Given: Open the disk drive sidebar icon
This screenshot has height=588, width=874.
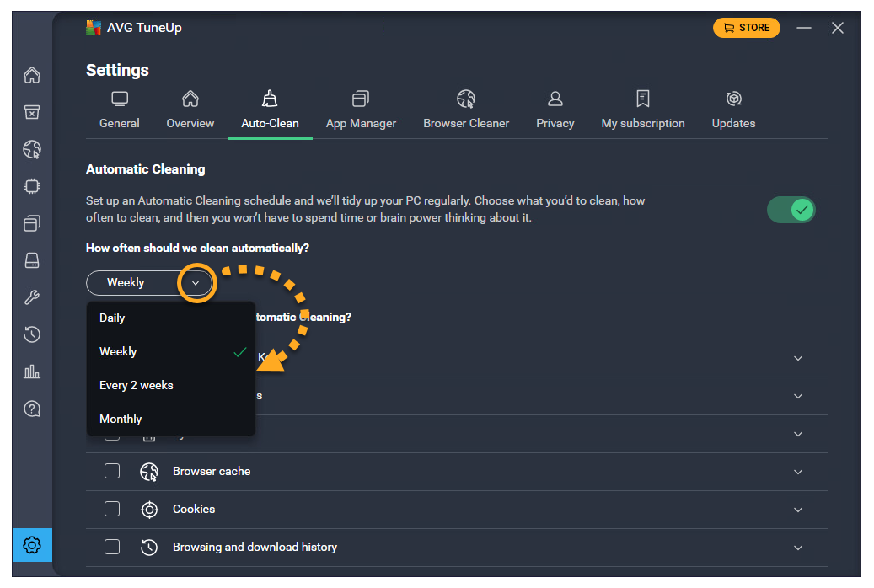Looking at the screenshot, I should [32, 260].
